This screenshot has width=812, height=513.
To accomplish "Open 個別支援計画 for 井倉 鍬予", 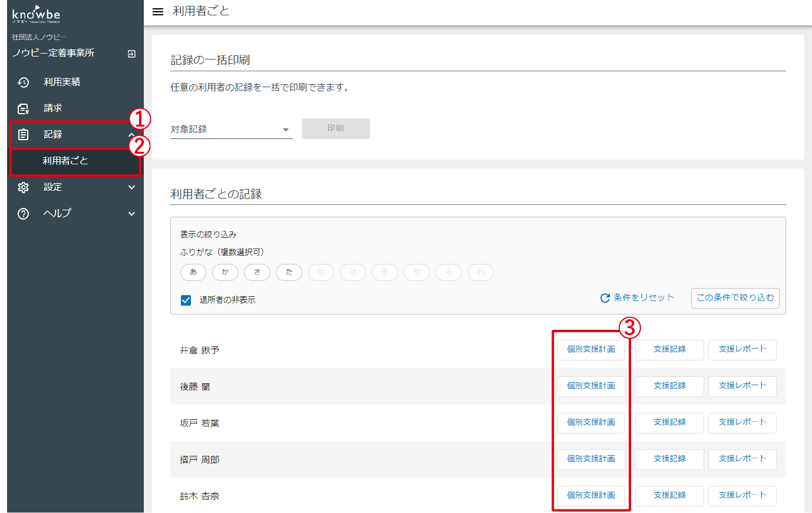I will [591, 350].
